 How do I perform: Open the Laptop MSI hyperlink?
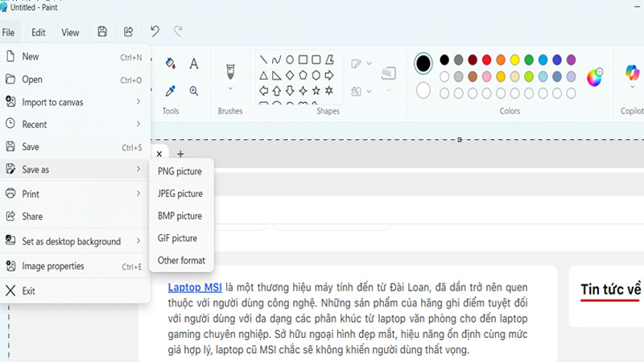click(195, 287)
